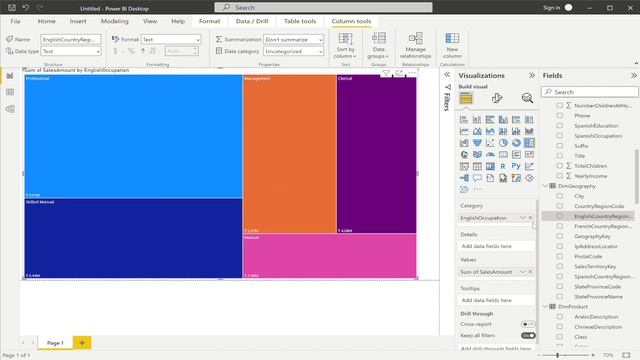
Task: Select the ribbon chart visual
Action: click(x=529, y=131)
